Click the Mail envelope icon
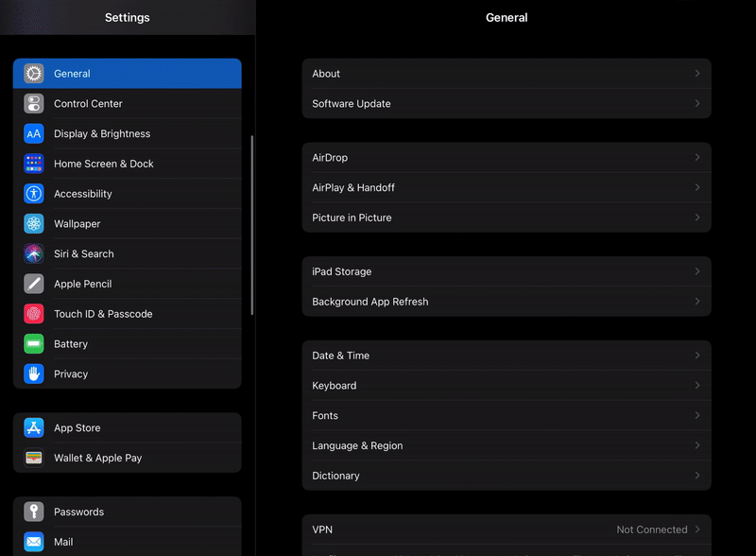This screenshot has width=756, height=556. click(34, 542)
